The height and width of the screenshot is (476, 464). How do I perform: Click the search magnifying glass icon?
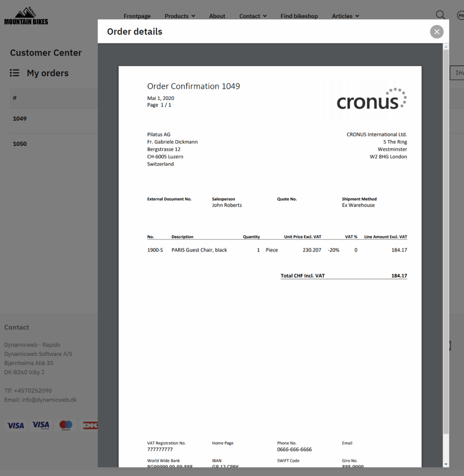pyautogui.click(x=440, y=15)
